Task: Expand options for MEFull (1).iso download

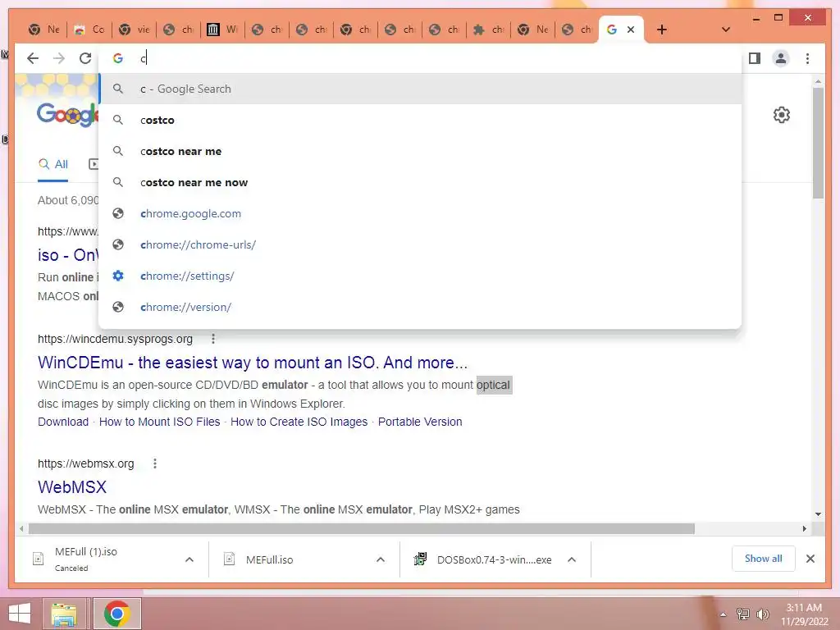Action: pos(189,559)
